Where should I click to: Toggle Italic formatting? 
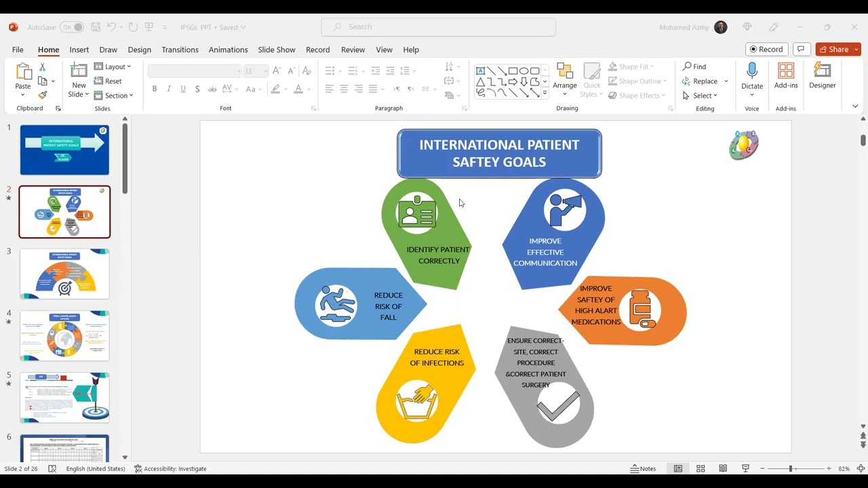(x=169, y=89)
